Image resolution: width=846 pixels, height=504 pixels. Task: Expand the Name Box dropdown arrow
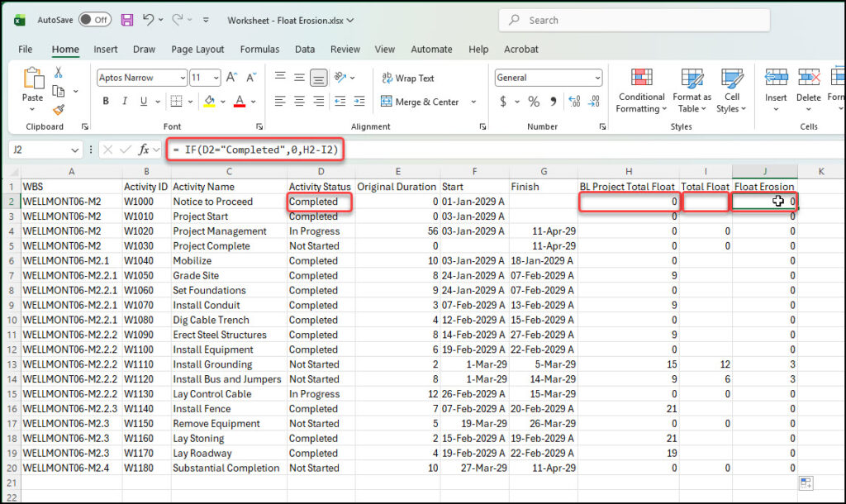pos(74,150)
